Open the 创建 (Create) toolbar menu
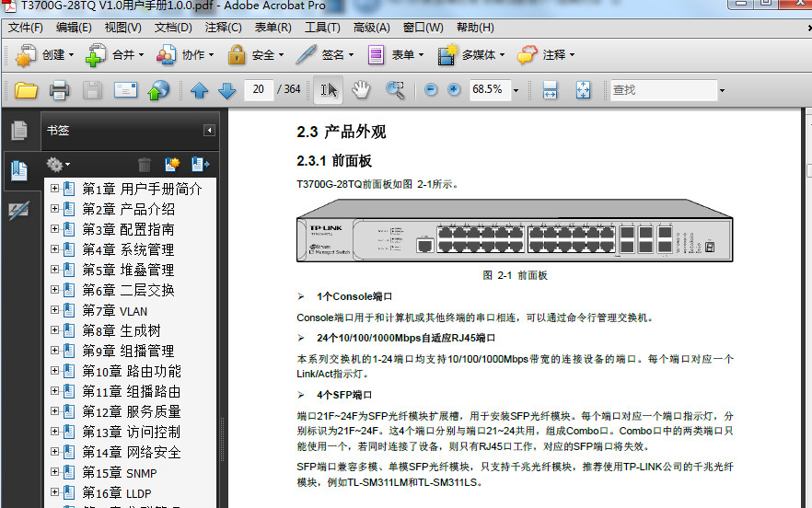This screenshot has height=508, width=812. tap(44, 55)
